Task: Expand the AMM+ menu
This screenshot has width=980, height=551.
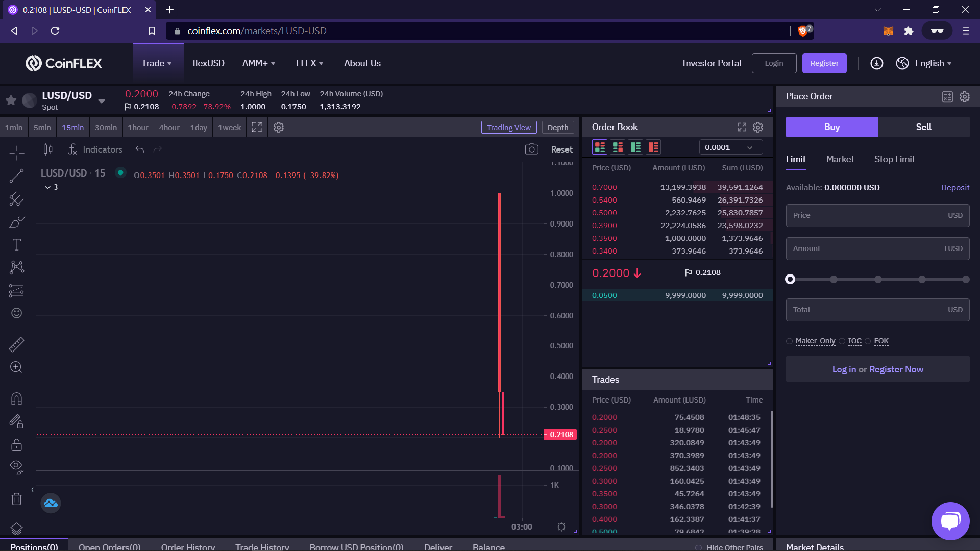Action: [x=259, y=63]
